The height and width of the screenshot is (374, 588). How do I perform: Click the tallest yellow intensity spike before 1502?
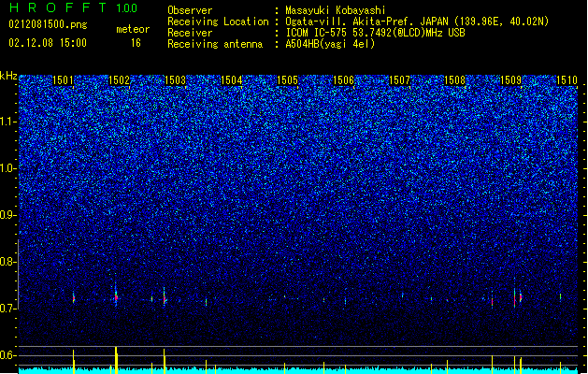tap(116, 360)
